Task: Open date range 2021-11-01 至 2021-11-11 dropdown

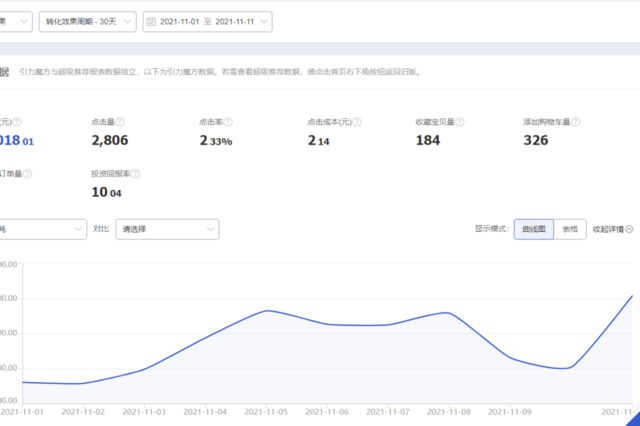Action: [x=207, y=22]
